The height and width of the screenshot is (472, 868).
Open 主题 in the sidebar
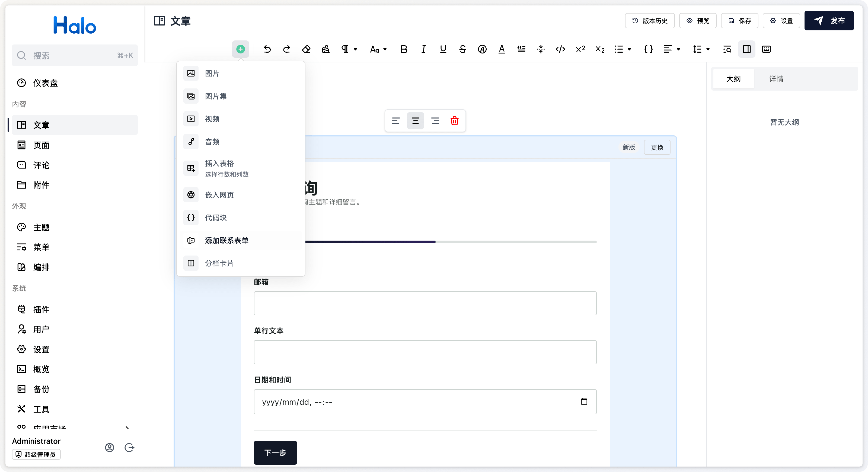click(75, 227)
